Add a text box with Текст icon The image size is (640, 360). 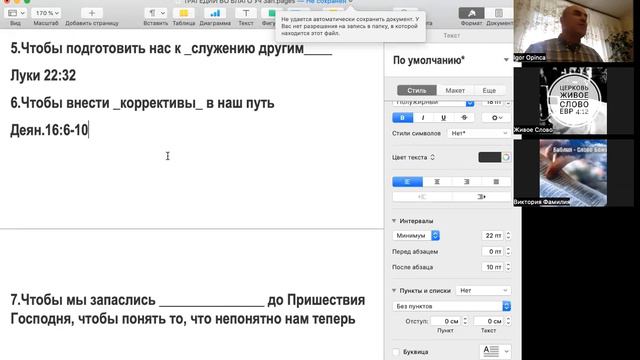[246, 13]
